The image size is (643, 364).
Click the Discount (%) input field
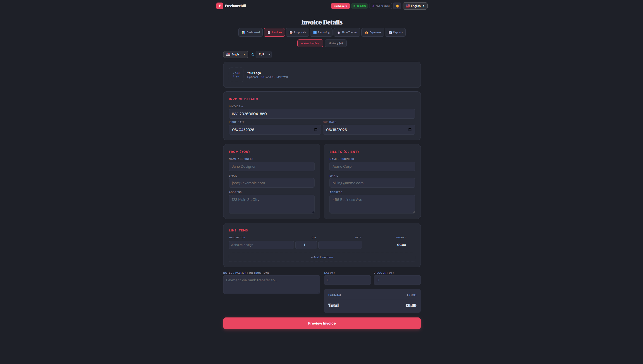pyautogui.click(x=397, y=280)
